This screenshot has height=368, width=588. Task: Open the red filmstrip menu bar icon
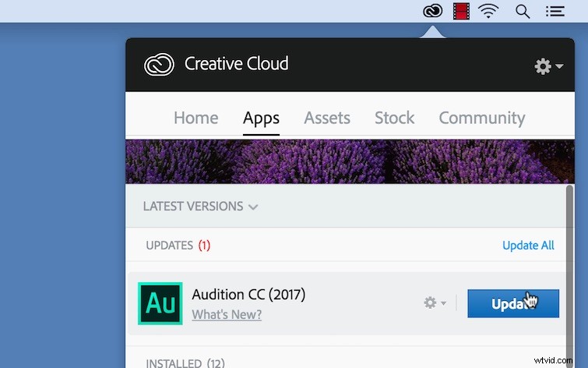tap(461, 11)
